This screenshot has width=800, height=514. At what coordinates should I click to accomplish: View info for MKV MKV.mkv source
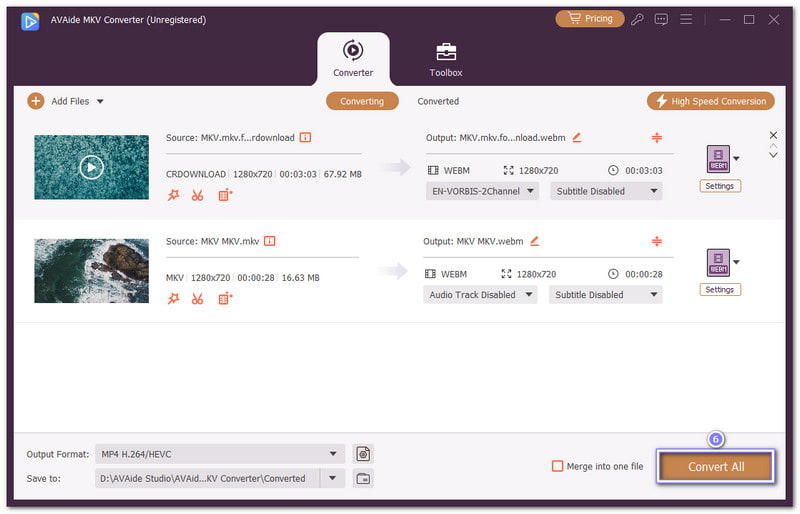point(269,241)
